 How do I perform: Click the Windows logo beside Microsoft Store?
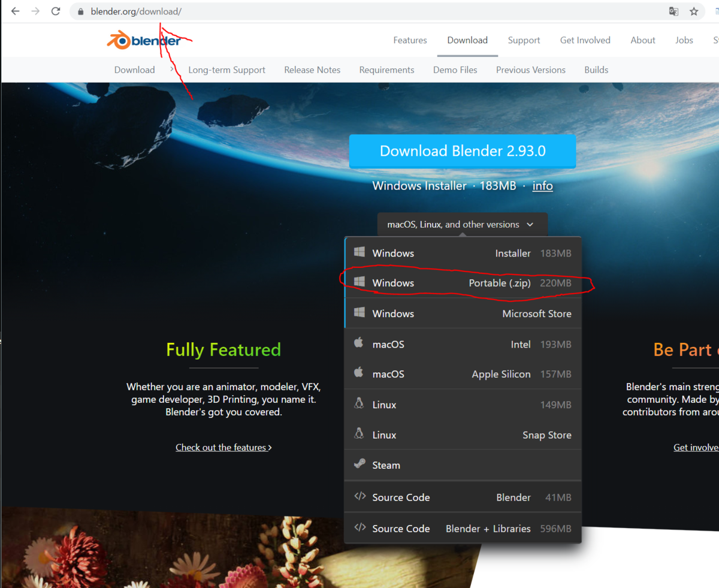[359, 313]
